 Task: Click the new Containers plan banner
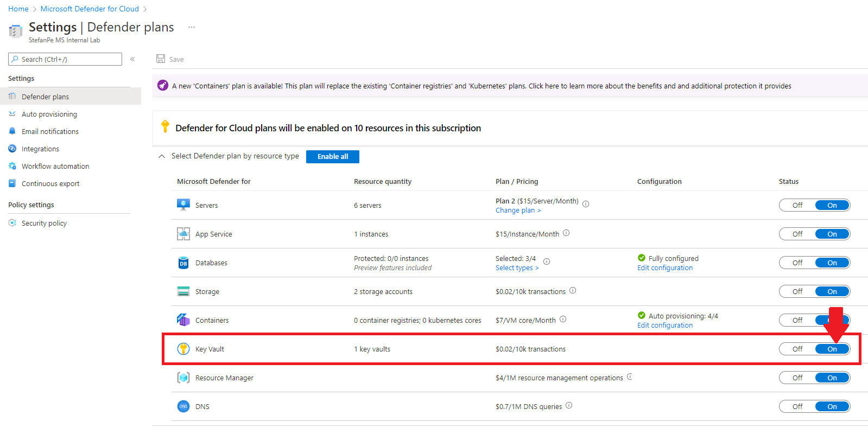click(510, 86)
